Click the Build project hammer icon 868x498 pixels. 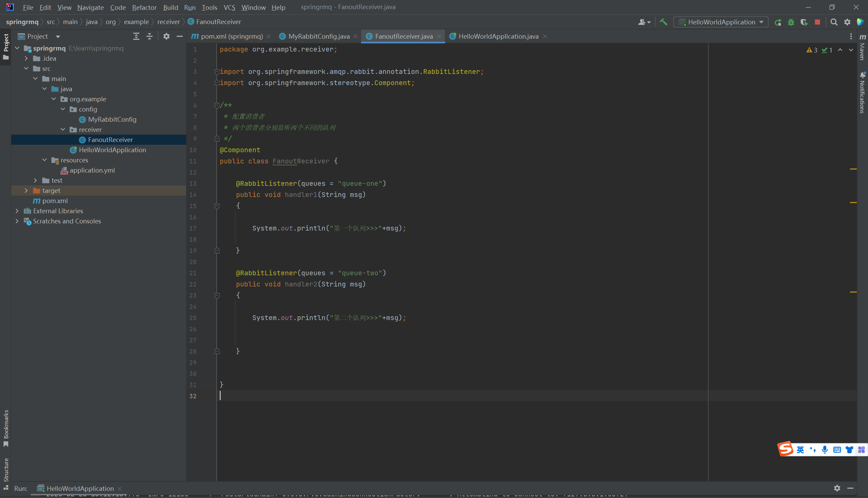[664, 22]
